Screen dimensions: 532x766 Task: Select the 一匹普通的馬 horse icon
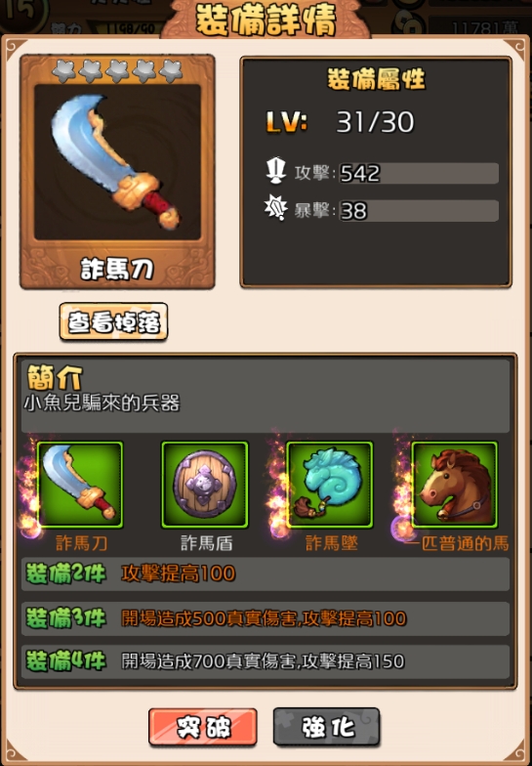coord(455,485)
